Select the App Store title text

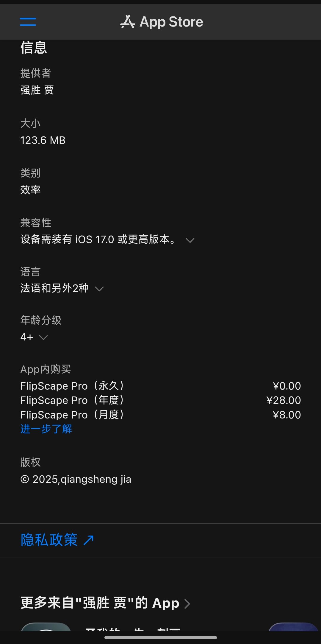(x=171, y=22)
